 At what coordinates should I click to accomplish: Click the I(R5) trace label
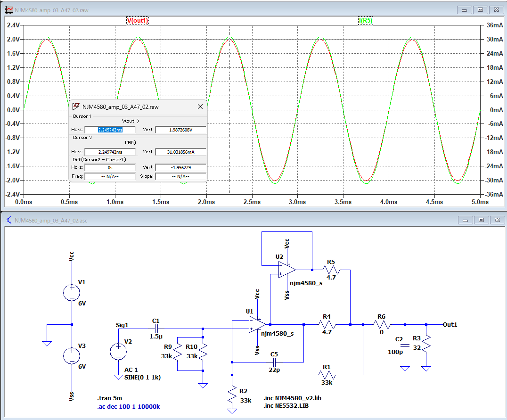pos(366,21)
